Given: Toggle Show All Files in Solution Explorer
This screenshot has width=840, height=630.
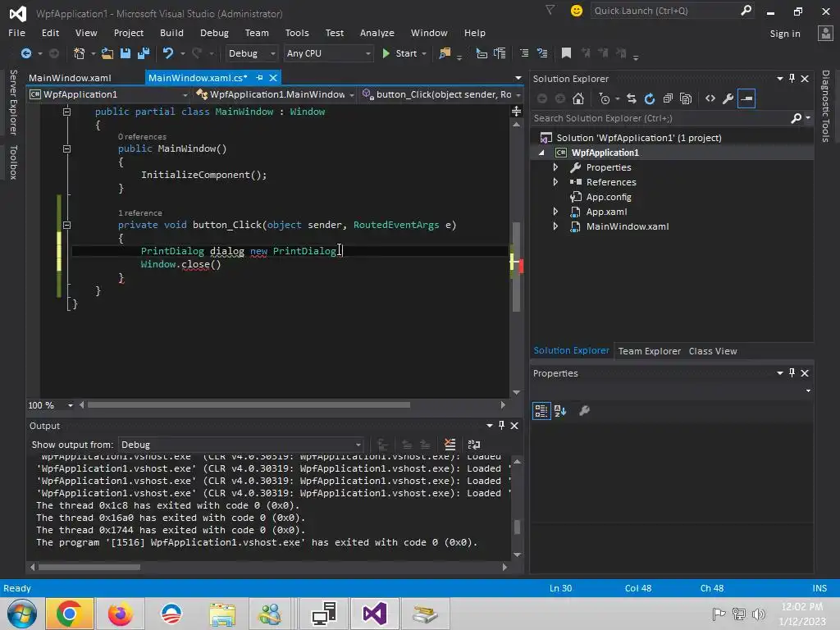Looking at the screenshot, I should tap(686, 98).
